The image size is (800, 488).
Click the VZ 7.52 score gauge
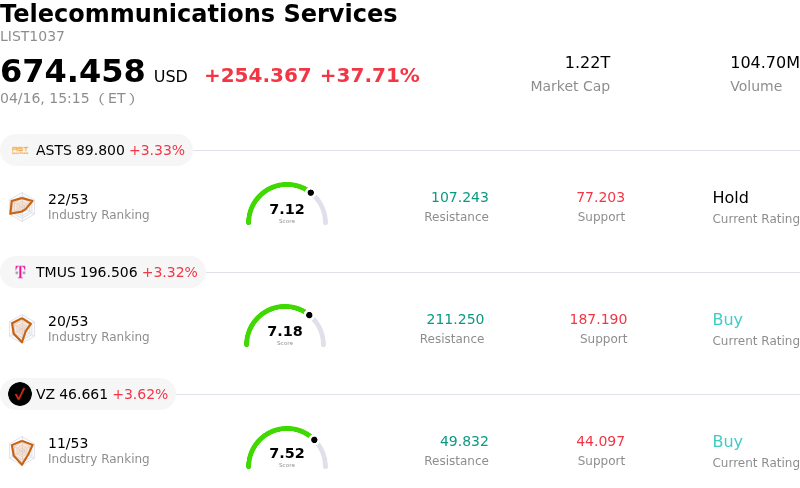pyautogui.click(x=287, y=449)
